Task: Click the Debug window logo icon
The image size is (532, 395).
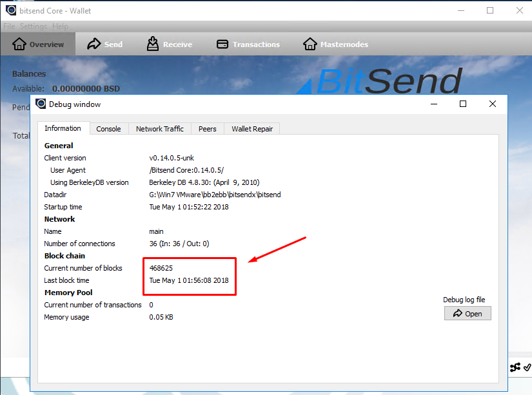Action: [x=41, y=104]
